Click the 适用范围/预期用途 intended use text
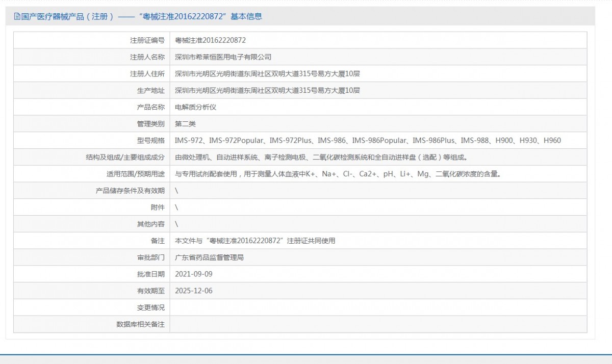The height and width of the screenshot is (364, 612). pos(338,174)
